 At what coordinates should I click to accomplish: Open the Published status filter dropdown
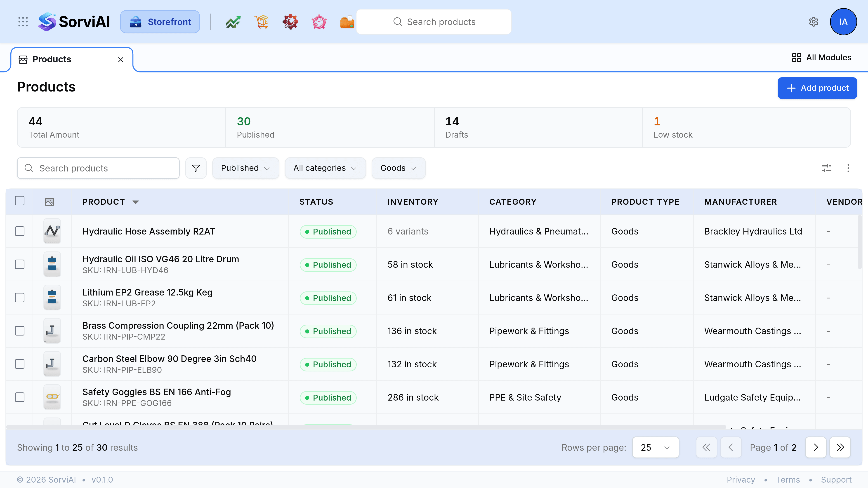(245, 168)
